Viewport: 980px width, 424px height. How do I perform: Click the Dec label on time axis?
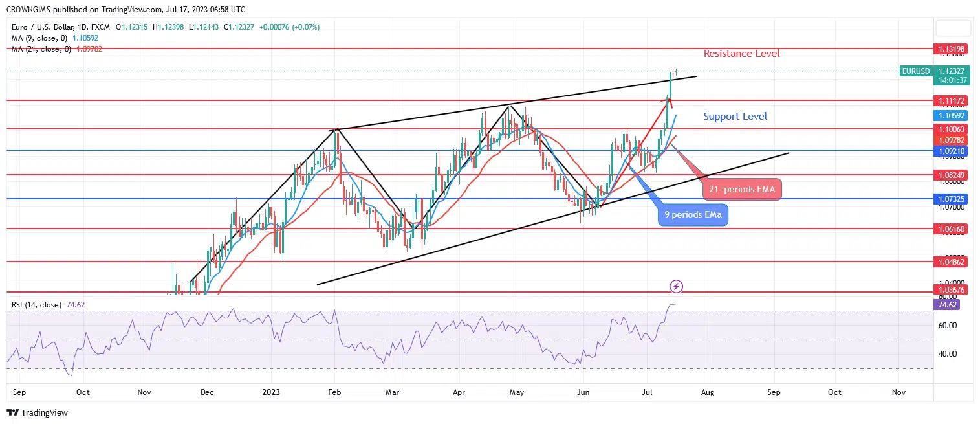[x=207, y=392]
